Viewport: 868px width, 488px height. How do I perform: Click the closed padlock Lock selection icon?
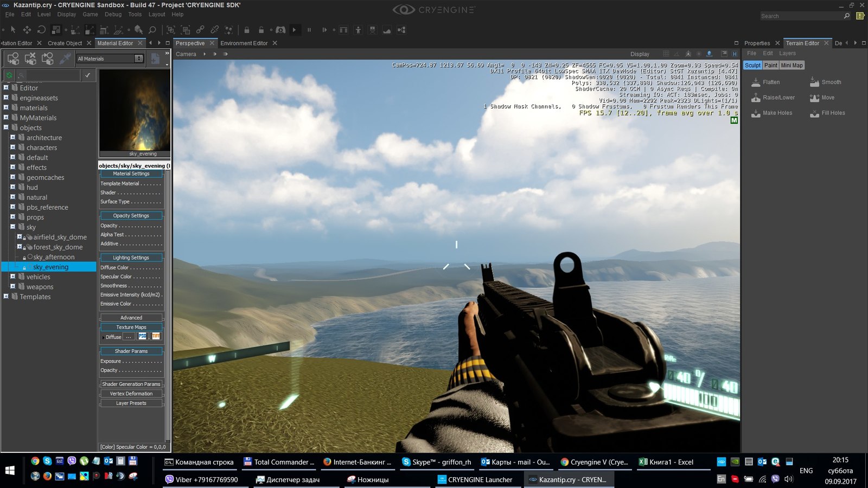(x=247, y=30)
